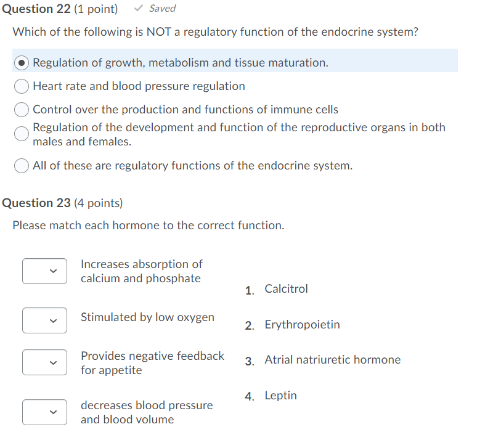493x448 pixels.
Task: Click the label 'Stimulated by low oxygen'
Action: tap(147, 317)
